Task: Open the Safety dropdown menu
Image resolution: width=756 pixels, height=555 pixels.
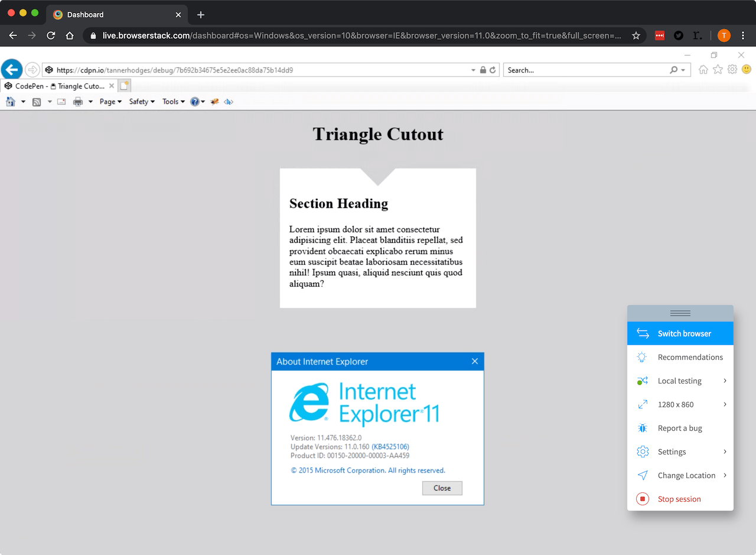Action: point(141,102)
